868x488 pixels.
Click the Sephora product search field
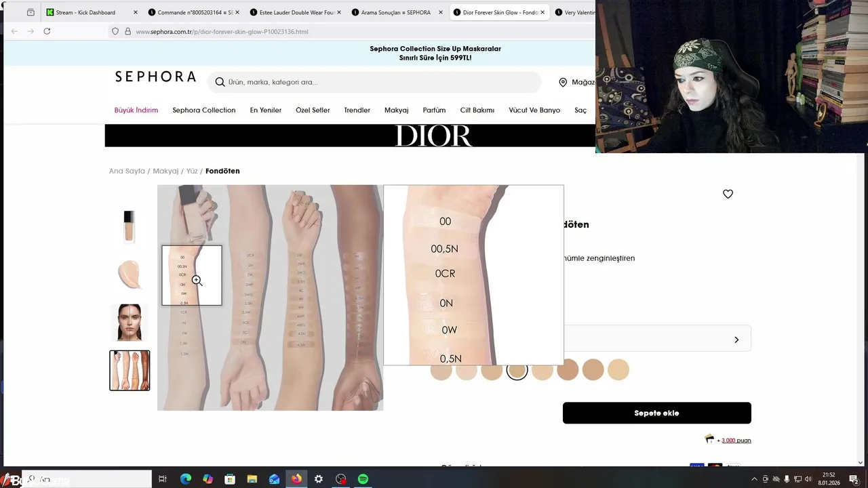(x=374, y=82)
